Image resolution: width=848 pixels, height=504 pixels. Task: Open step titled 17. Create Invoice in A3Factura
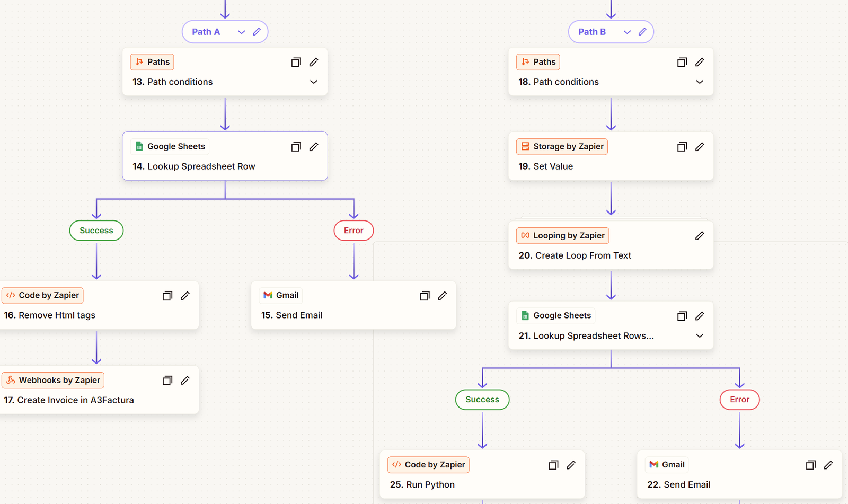(x=69, y=400)
